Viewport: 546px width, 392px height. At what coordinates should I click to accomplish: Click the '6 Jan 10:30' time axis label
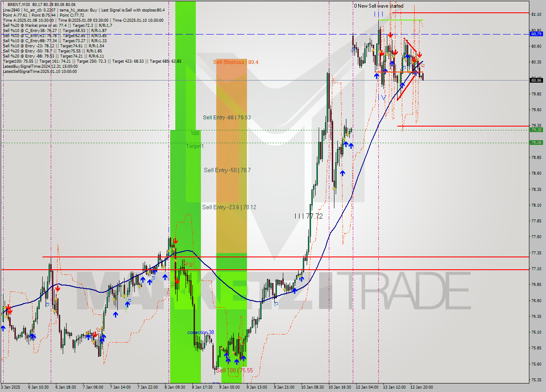coord(39,387)
